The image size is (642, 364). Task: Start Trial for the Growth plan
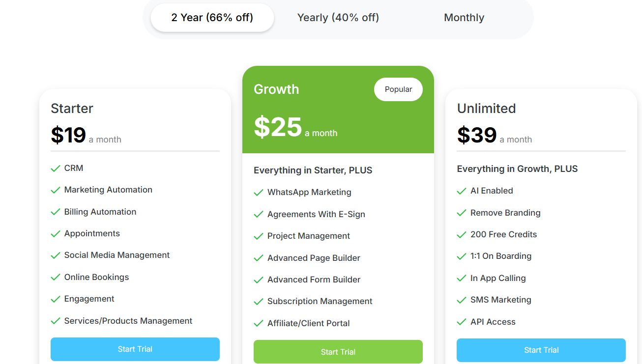338,352
